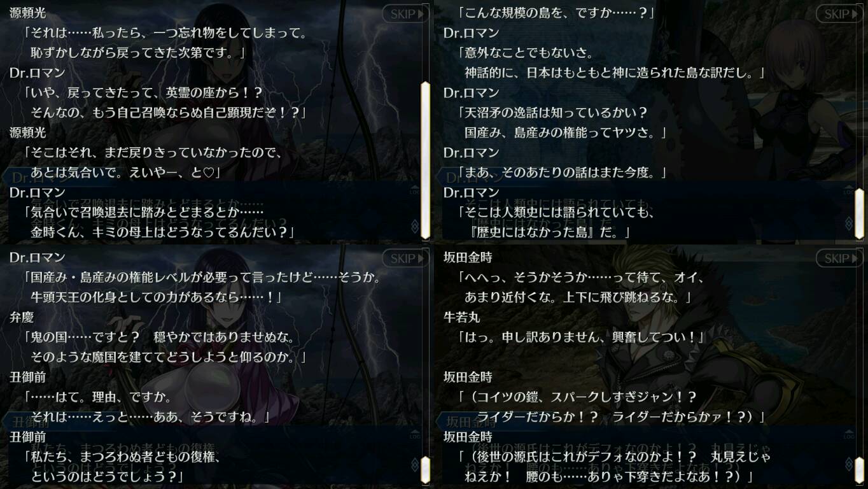Tap the diamond advance icon beside まつろわぬ者ども text
This screenshot has height=489, width=868.
(414, 465)
